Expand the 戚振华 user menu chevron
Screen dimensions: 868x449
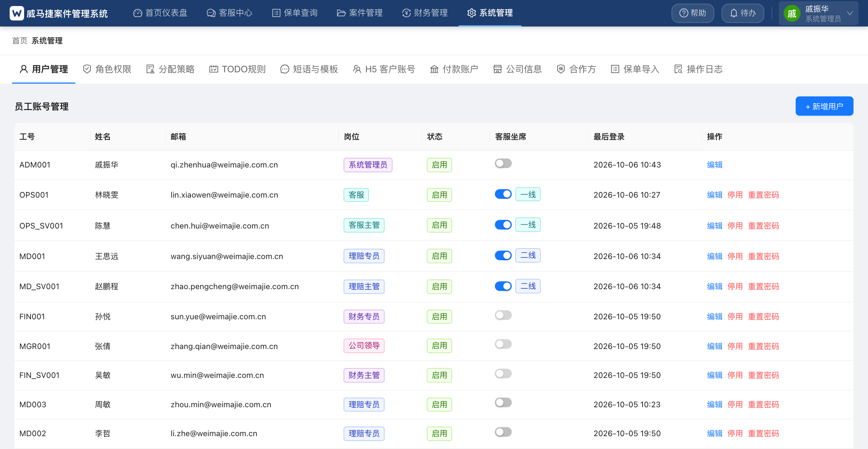(x=850, y=13)
